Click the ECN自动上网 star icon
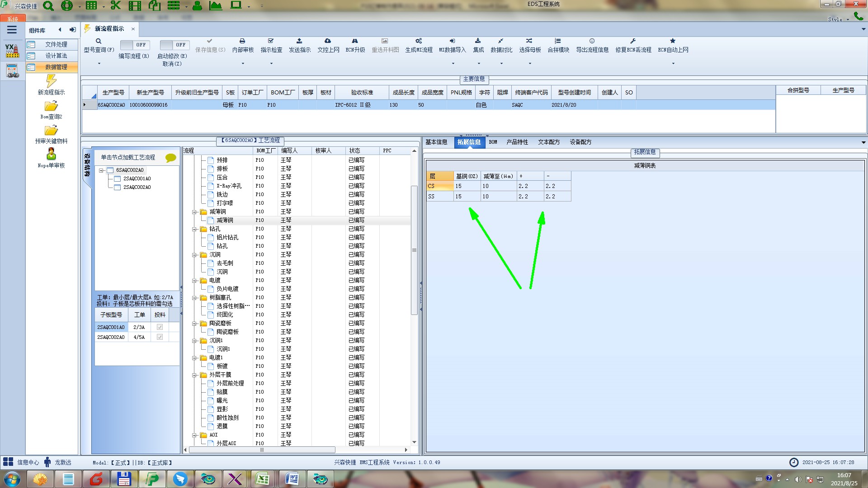 pos(673,41)
